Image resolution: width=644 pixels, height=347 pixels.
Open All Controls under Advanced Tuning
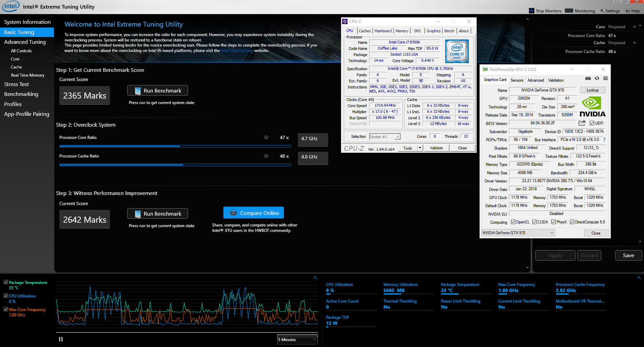[x=21, y=51]
